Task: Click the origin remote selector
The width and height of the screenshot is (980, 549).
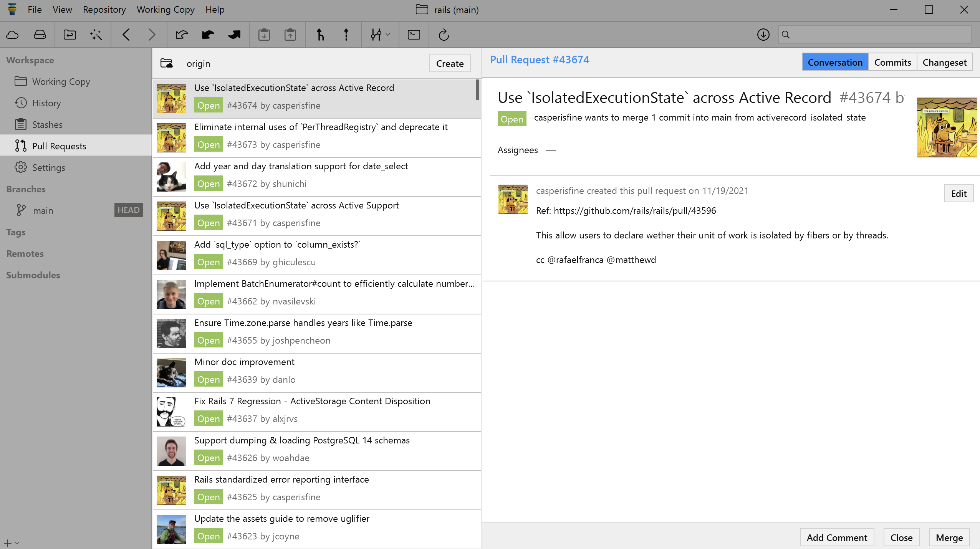Action: click(198, 64)
